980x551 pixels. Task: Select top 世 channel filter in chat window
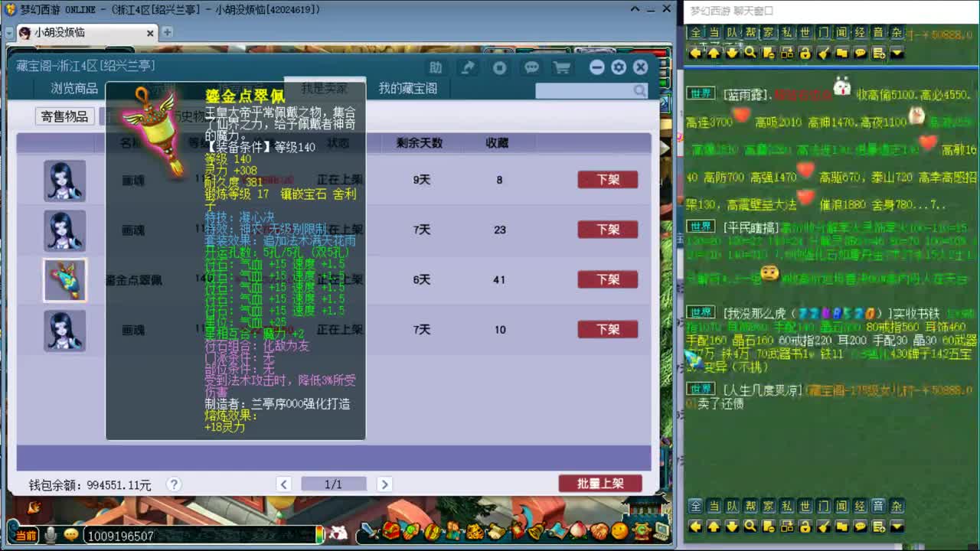click(805, 33)
